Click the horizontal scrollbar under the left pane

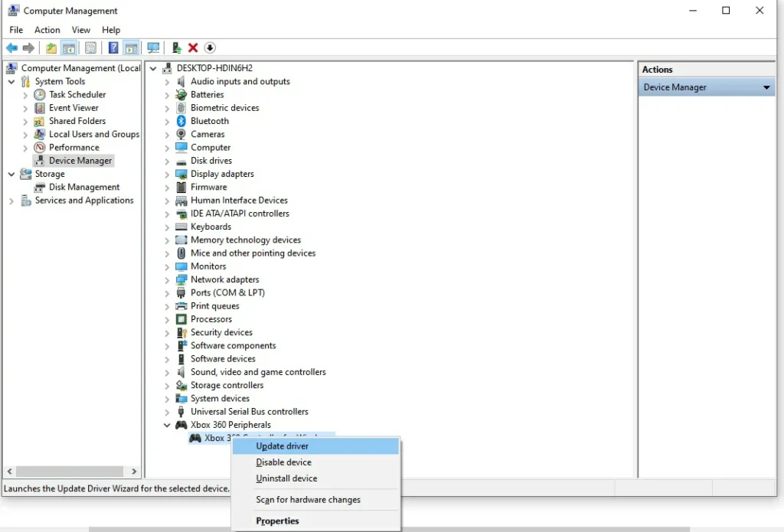pos(69,472)
